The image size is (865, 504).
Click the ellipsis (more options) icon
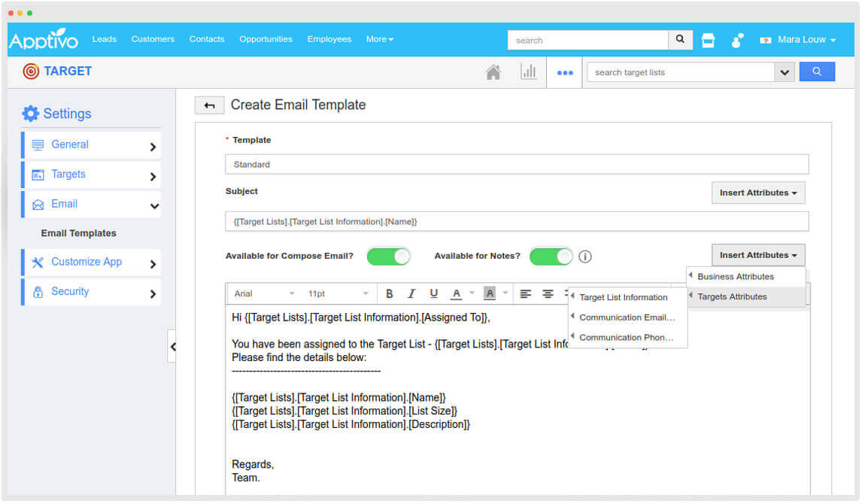click(564, 71)
